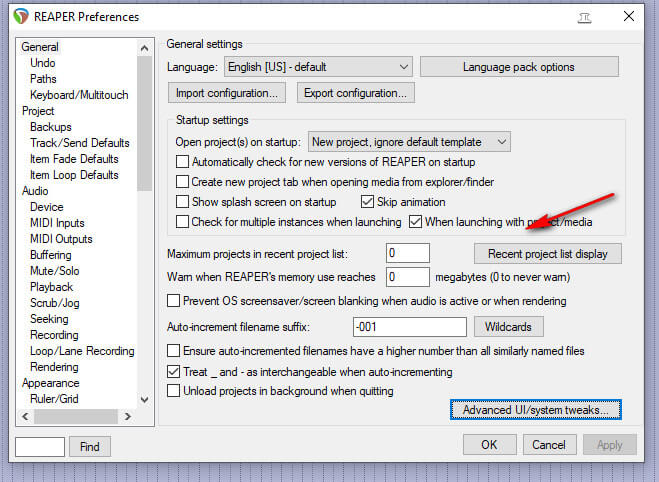Open Recent project list display options
This screenshot has height=482, width=659.
(x=548, y=254)
